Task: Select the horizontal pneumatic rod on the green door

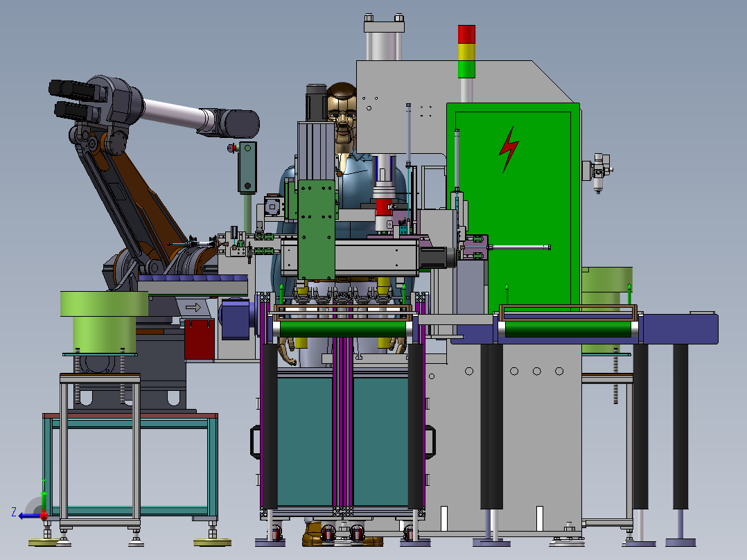Action: [519, 247]
